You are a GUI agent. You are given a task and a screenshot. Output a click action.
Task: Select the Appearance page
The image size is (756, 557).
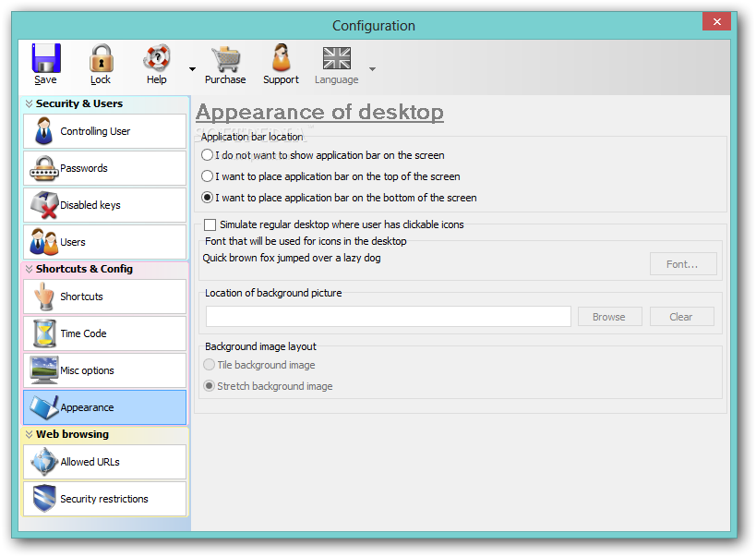[x=104, y=407]
